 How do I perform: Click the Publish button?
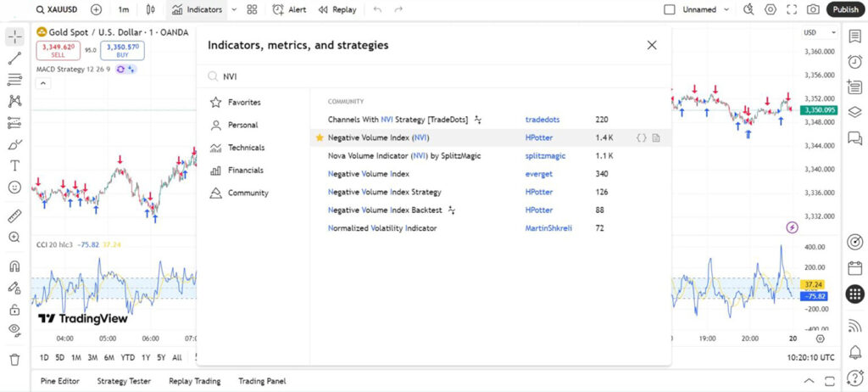click(x=845, y=9)
